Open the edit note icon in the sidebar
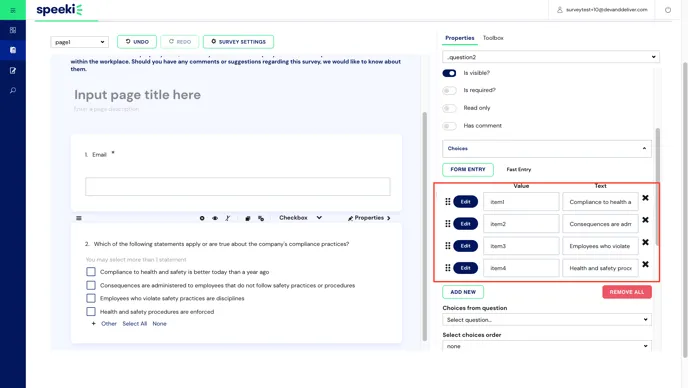The width and height of the screenshot is (688, 388). point(13,70)
